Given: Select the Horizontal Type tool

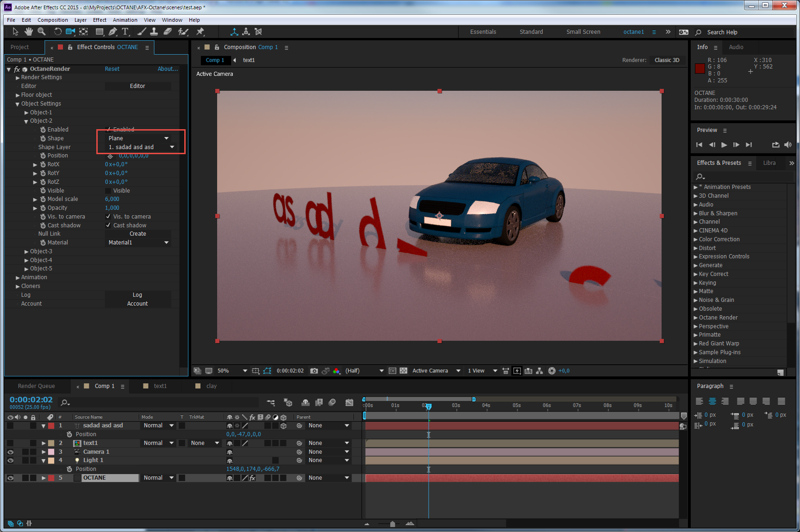Looking at the screenshot, I should (x=125, y=31).
